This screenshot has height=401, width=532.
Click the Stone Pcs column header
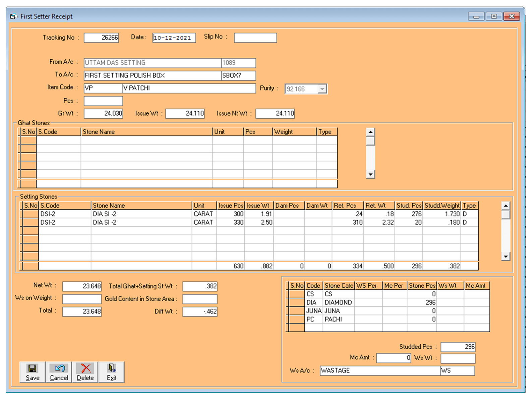pyautogui.click(x=422, y=286)
